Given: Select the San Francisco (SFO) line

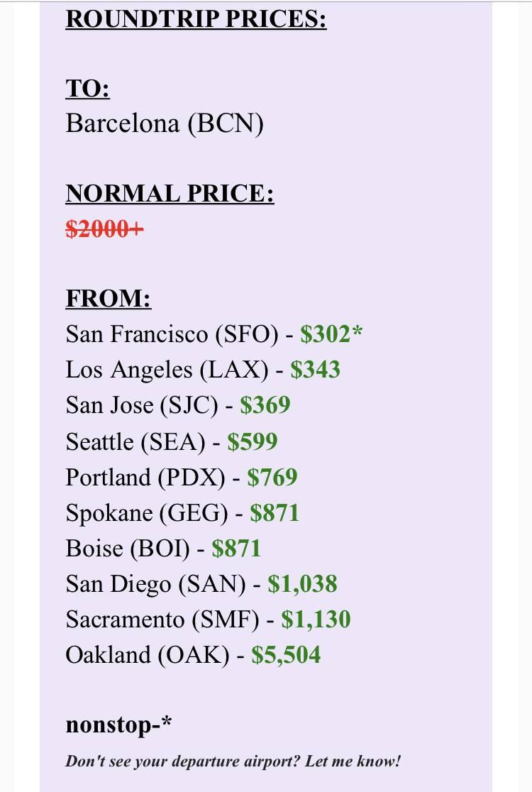Looking at the screenshot, I should [x=214, y=334].
